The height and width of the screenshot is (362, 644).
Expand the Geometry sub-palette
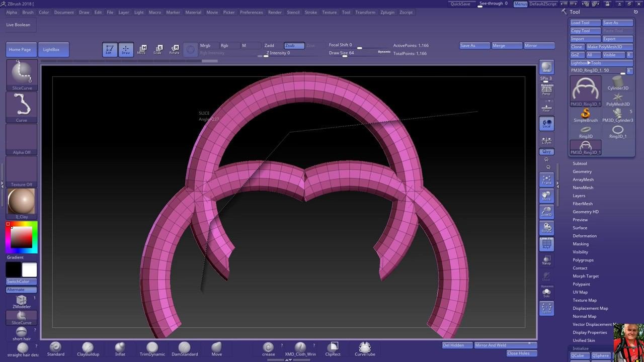582,171
